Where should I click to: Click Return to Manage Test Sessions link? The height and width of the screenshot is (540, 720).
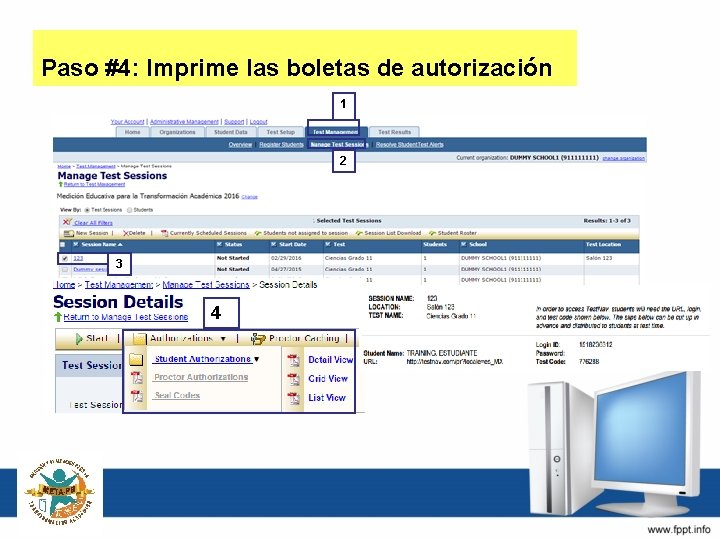pyautogui.click(x=125, y=317)
